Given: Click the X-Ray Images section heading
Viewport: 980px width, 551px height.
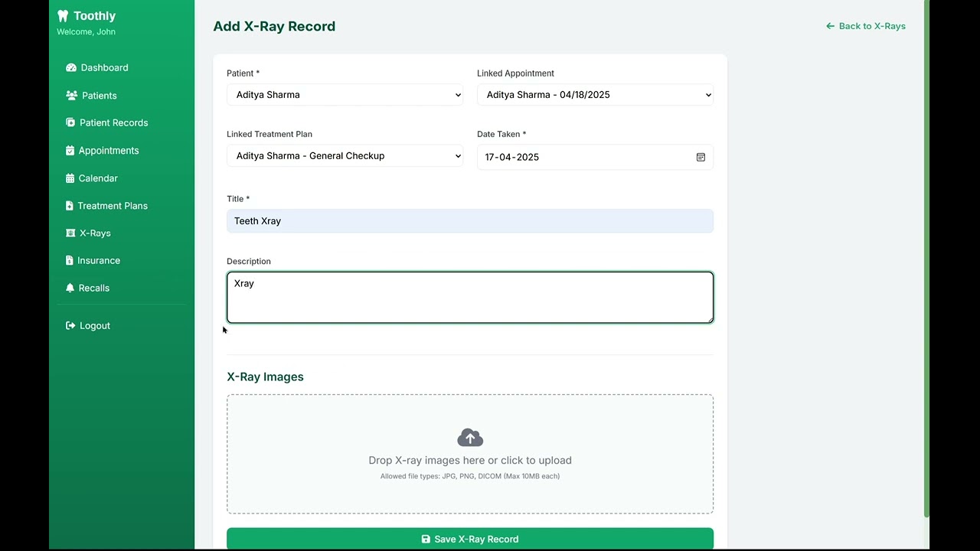Looking at the screenshot, I should click(x=265, y=377).
